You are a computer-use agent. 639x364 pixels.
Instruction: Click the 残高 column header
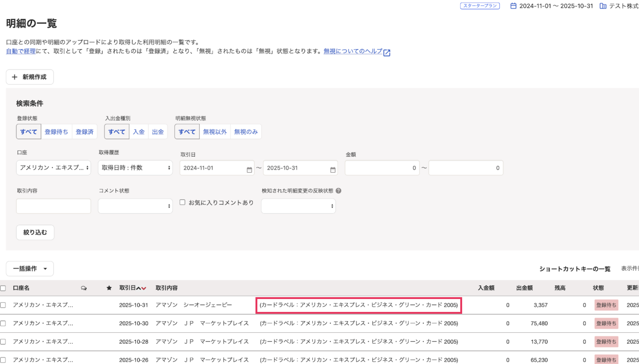pyautogui.click(x=560, y=288)
